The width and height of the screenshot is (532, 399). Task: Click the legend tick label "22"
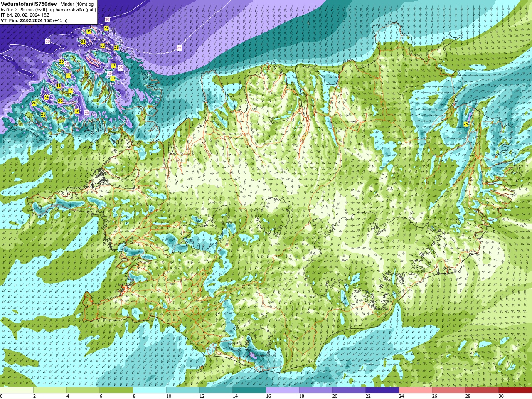click(x=368, y=396)
